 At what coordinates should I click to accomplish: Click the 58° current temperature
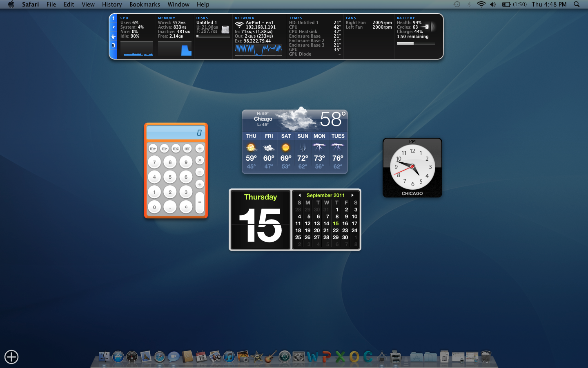click(x=333, y=119)
